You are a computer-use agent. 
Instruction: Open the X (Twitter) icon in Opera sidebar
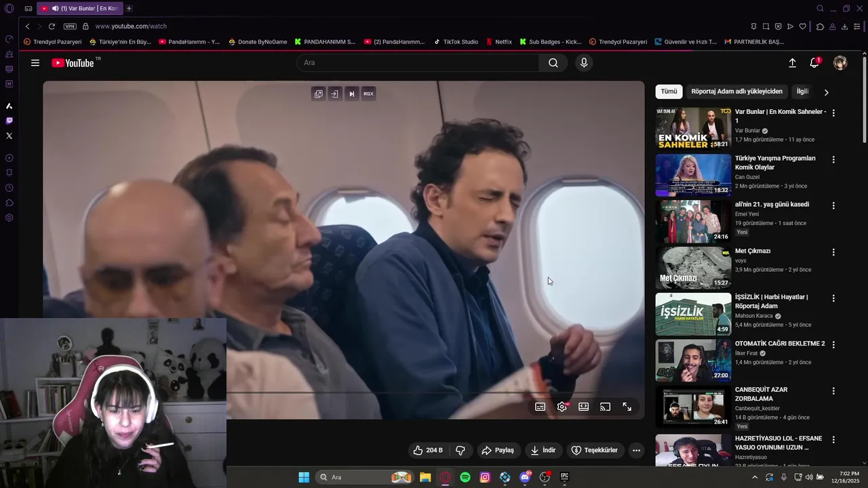(x=9, y=136)
